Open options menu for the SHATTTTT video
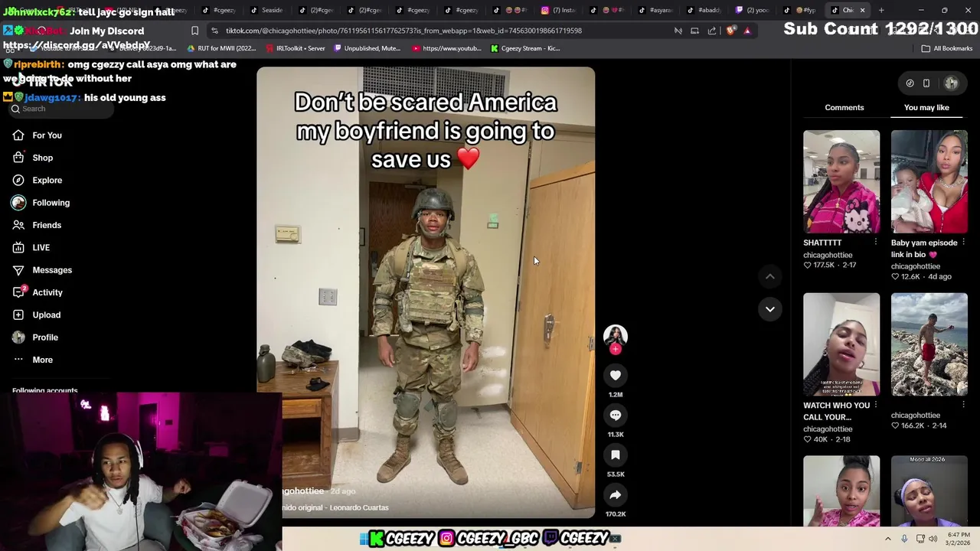Screen dimensions: 980x551 tap(875, 243)
